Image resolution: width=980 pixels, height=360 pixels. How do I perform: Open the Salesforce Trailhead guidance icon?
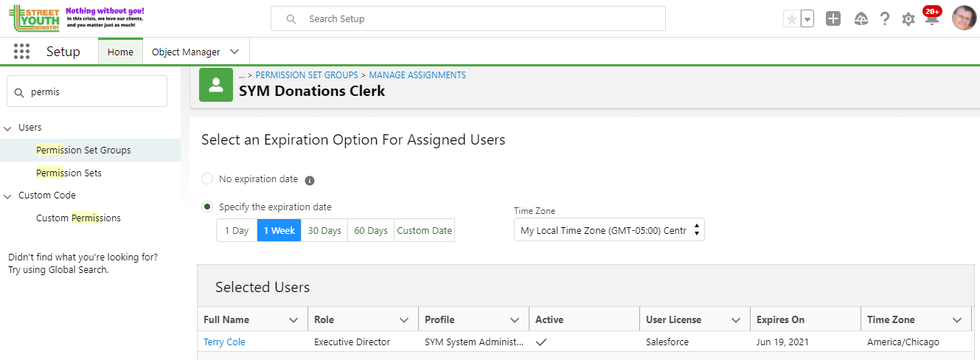[x=861, y=19]
